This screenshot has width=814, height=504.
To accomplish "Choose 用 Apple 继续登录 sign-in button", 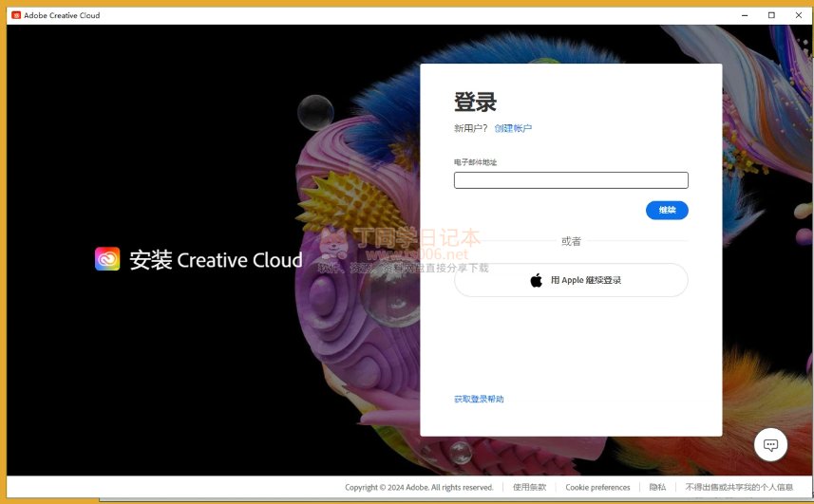I will [571, 280].
